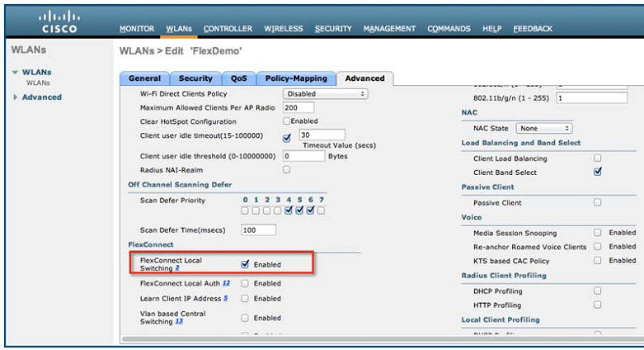Check Scan Defer Priority 1
This screenshot has height=350, width=644.
coord(256,210)
